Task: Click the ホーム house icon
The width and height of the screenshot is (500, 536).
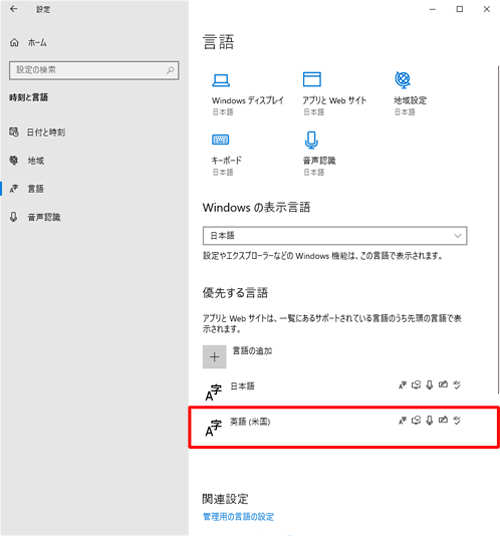Action: point(14,43)
